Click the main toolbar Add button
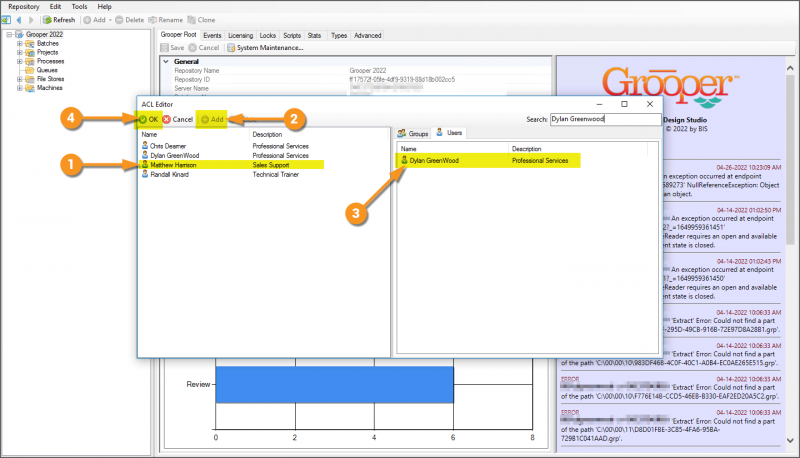 coord(94,20)
